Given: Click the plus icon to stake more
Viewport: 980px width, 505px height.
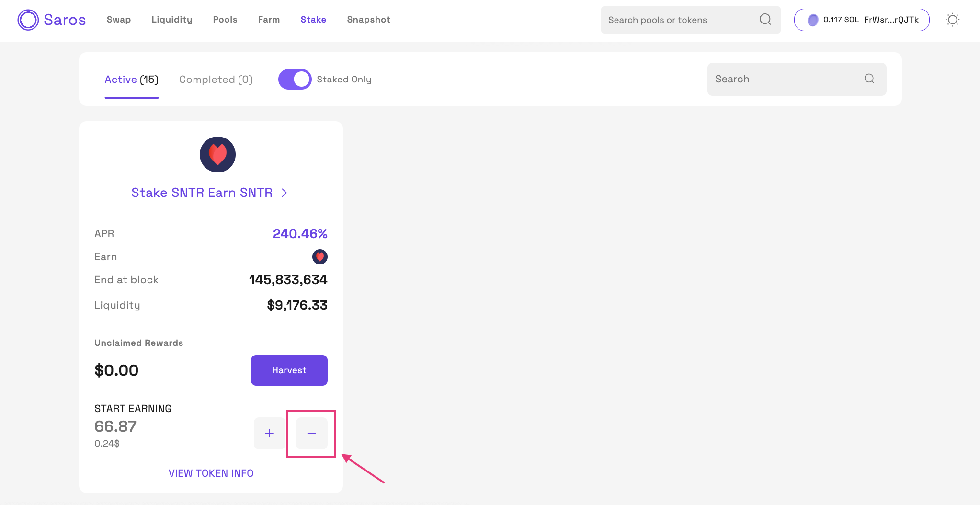Looking at the screenshot, I should pos(270,434).
